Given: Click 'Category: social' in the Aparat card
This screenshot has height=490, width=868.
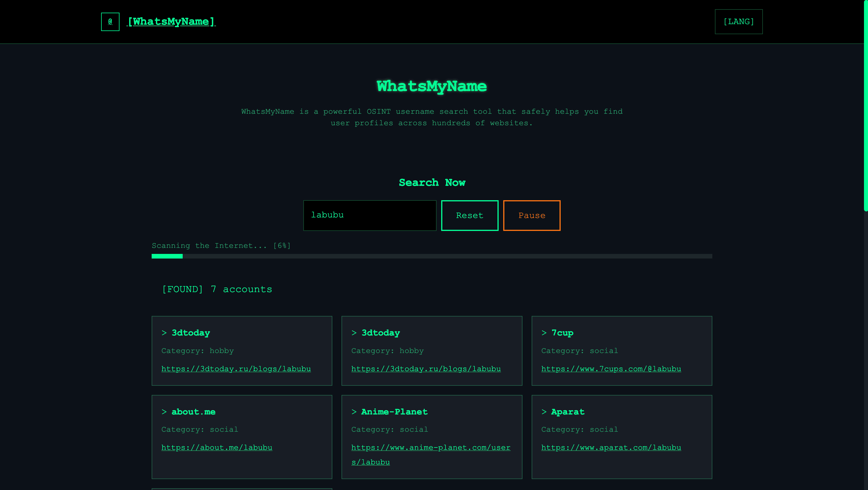Looking at the screenshot, I should coord(580,429).
